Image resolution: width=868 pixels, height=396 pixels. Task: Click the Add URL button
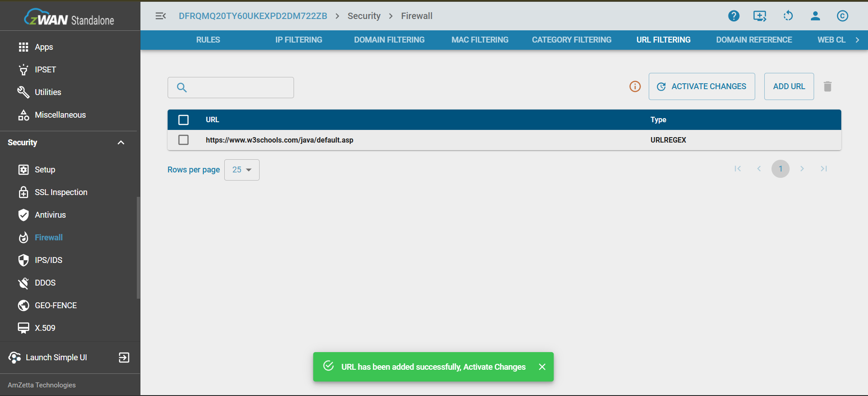pyautogui.click(x=789, y=86)
